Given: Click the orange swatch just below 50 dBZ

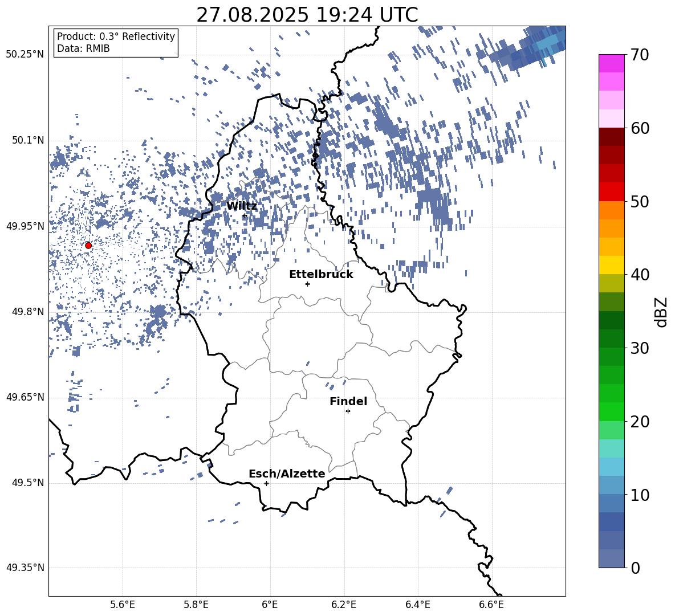Looking at the screenshot, I should [x=611, y=210].
